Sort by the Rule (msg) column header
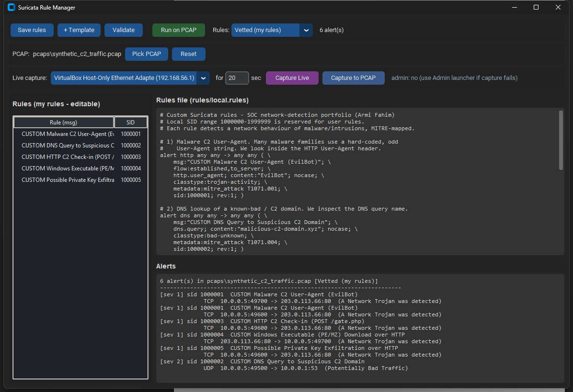Screen dimensions: 573x392 [64, 122]
